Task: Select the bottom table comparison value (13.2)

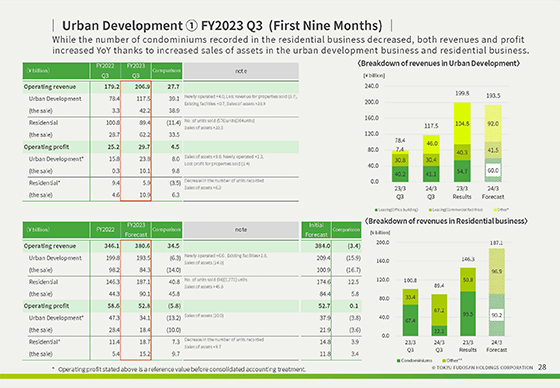Action: tap(173, 318)
